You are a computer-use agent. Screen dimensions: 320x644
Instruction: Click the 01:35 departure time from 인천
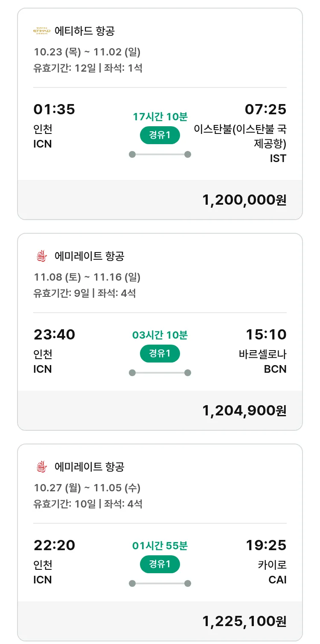tap(54, 110)
